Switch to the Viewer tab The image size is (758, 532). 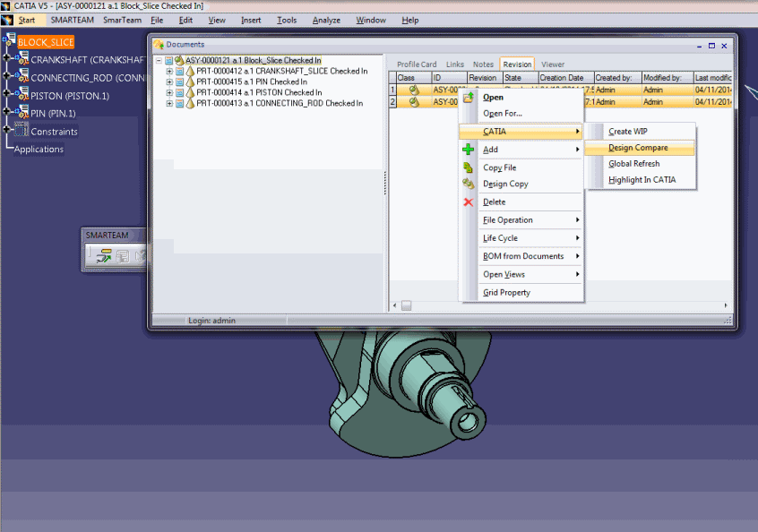click(x=553, y=64)
